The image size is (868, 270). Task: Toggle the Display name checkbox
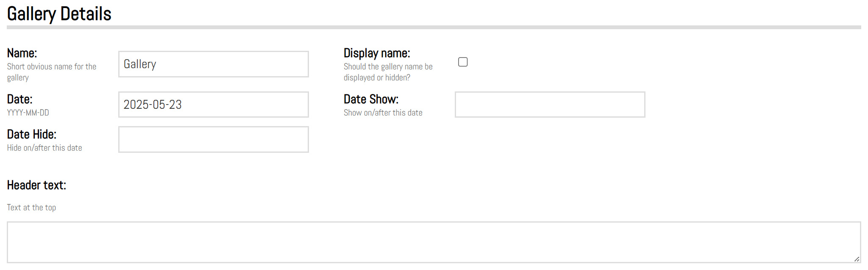pyautogui.click(x=463, y=62)
